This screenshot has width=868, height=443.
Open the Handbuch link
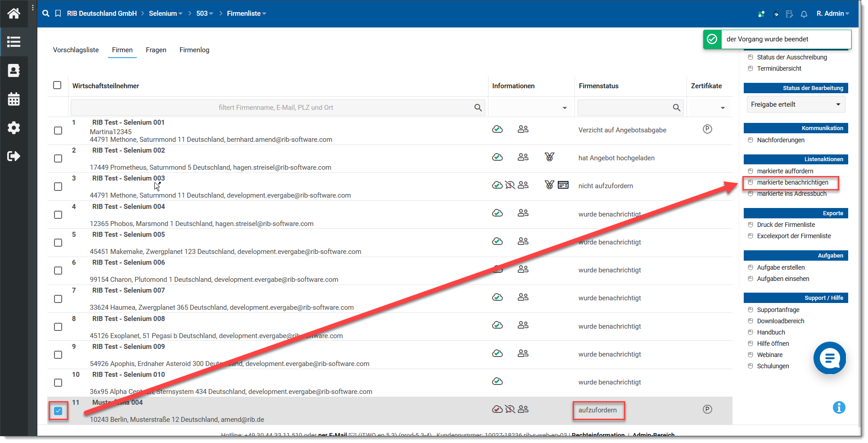pyautogui.click(x=771, y=332)
